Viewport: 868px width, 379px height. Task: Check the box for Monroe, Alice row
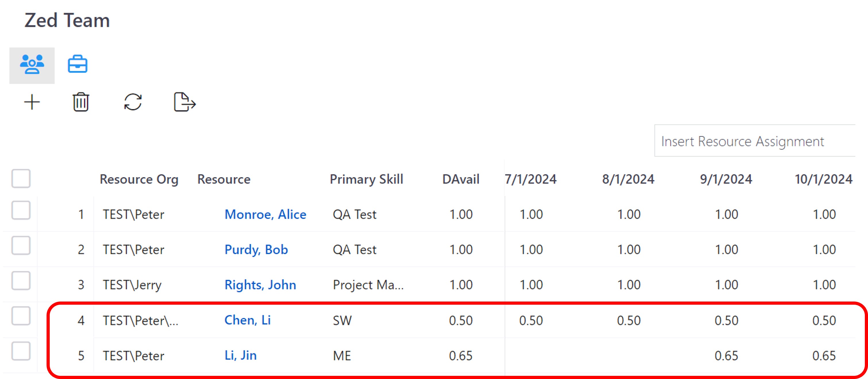point(21,211)
